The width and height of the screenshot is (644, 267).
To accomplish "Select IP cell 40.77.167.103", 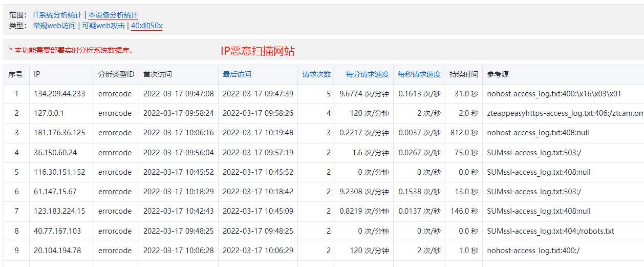I will (57, 231).
